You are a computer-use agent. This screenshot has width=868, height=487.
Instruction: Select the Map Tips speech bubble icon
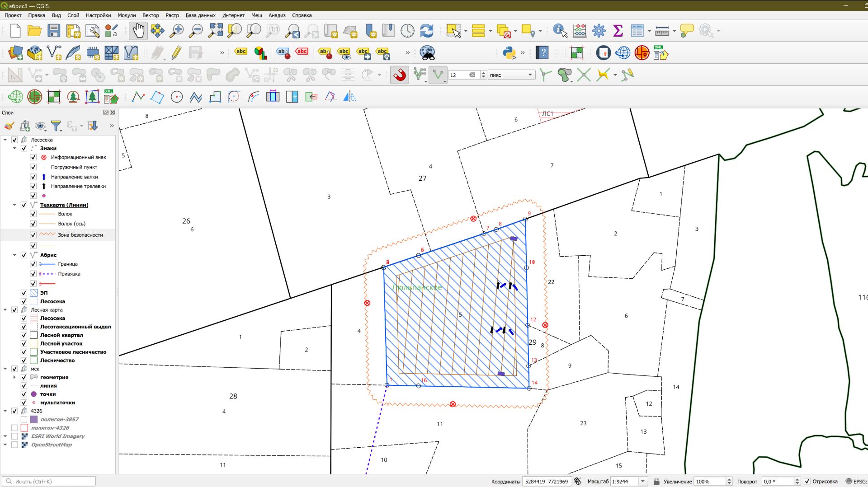[x=686, y=31]
